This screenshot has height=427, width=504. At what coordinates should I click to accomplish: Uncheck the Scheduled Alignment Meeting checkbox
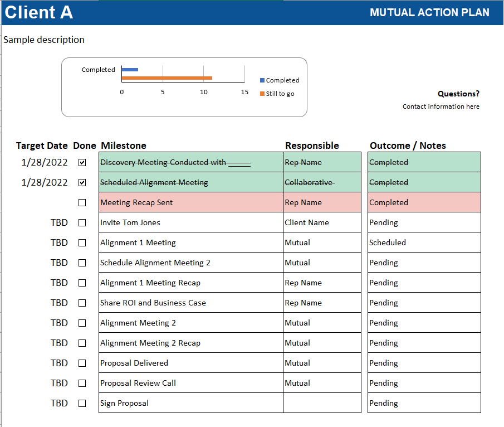point(82,182)
